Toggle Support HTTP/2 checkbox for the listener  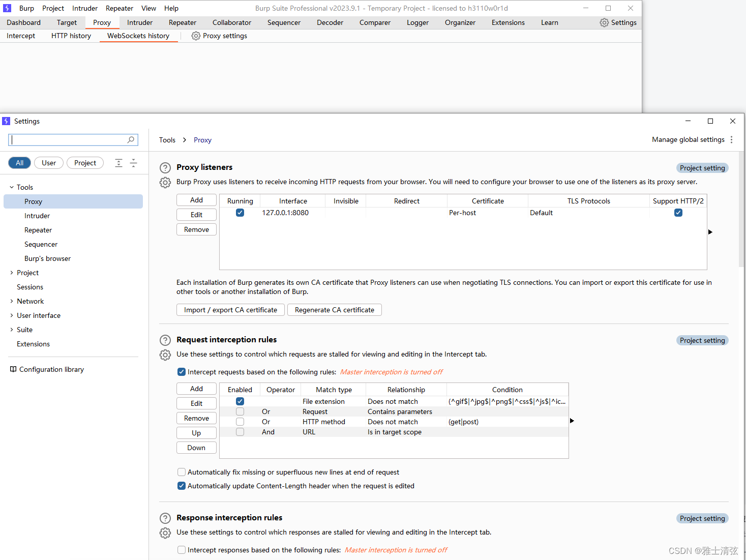678,213
